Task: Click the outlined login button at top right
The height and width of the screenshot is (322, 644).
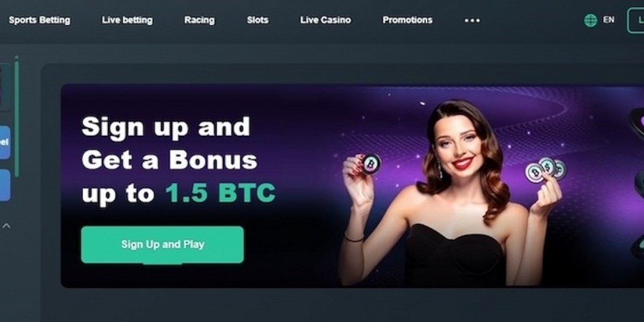Action: (636, 20)
